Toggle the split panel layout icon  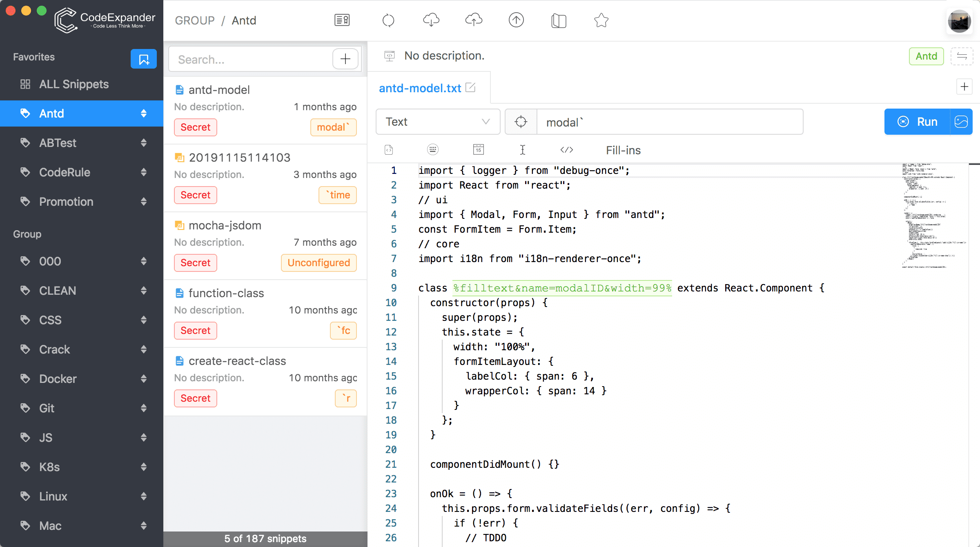tap(559, 20)
